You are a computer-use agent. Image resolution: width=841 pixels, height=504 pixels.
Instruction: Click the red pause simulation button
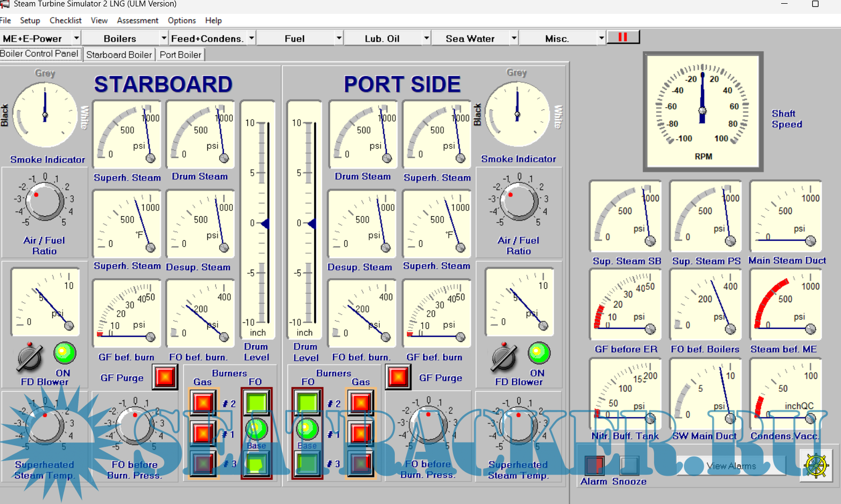point(623,37)
